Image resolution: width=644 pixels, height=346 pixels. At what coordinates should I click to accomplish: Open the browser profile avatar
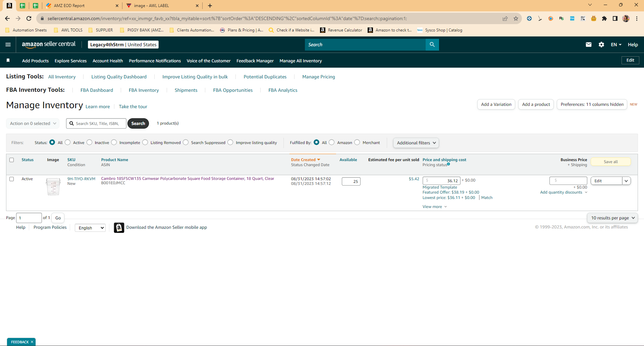click(626, 18)
